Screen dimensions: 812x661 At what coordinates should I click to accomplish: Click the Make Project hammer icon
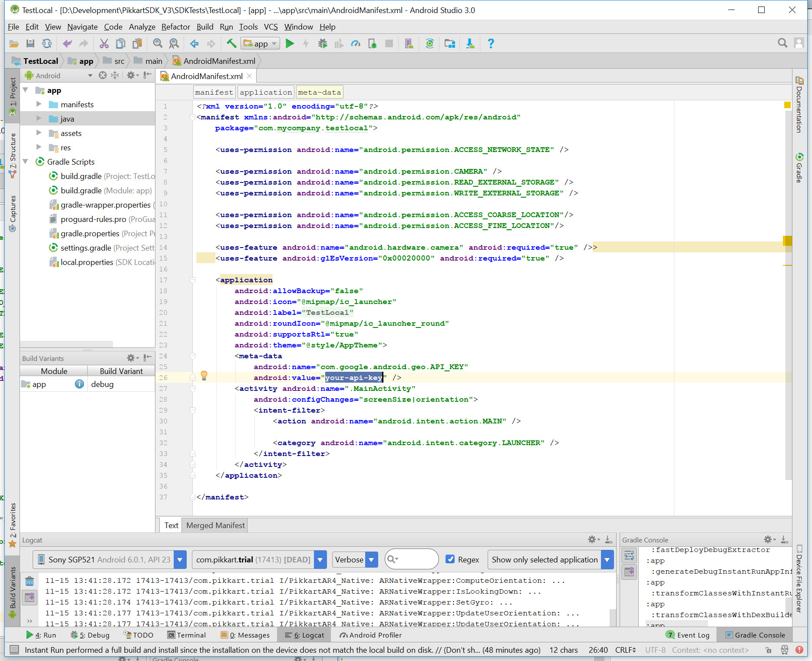coord(231,43)
